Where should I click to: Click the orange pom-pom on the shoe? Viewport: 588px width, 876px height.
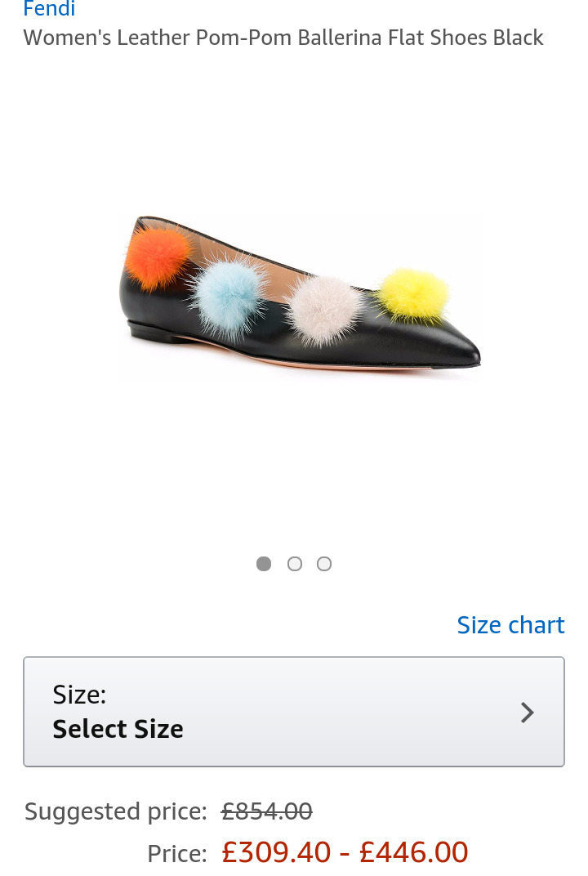click(x=158, y=257)
